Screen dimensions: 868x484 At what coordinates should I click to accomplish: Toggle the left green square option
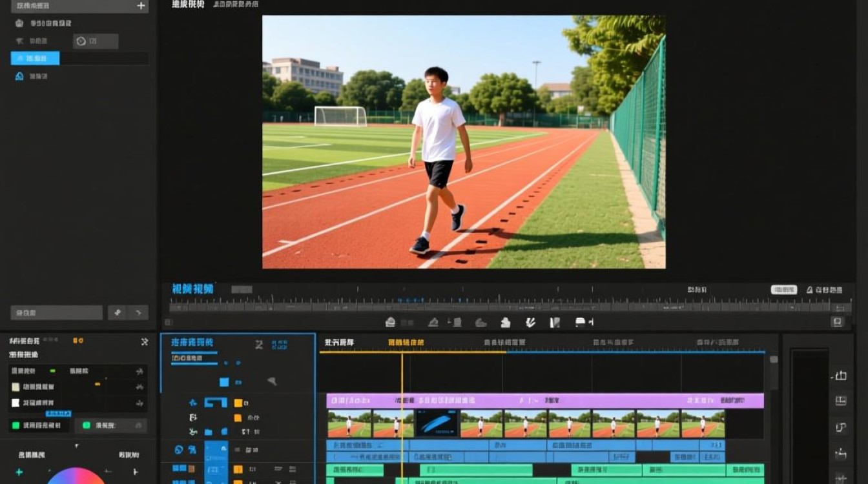(x=40, y=425)
